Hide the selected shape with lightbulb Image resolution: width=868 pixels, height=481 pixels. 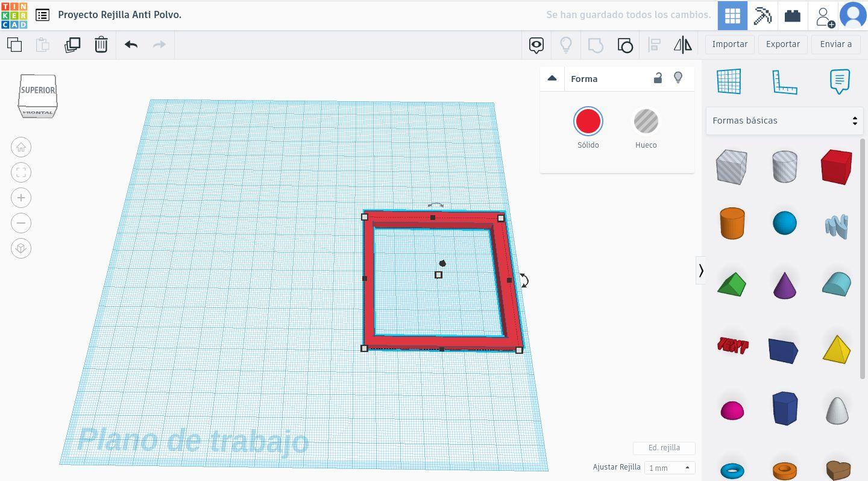click(678, 78)
